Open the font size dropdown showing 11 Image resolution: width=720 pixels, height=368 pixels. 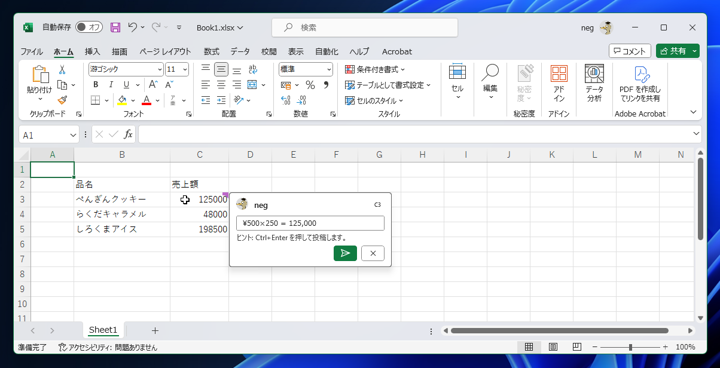click(185, 70)
